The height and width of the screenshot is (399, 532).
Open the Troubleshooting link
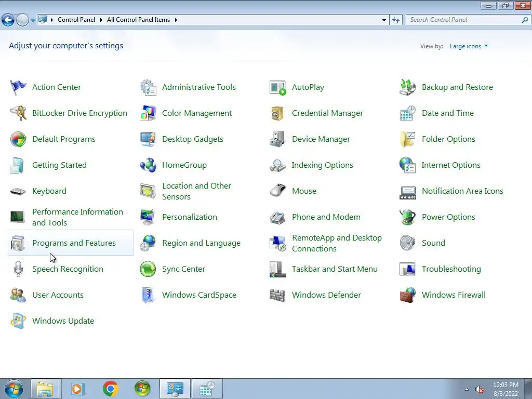tap(451, 269)
